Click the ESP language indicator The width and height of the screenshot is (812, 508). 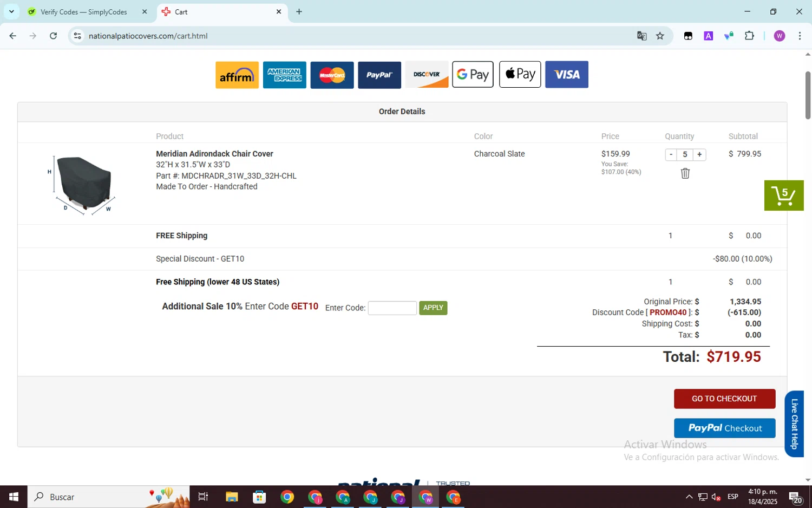tap(733, 497)
